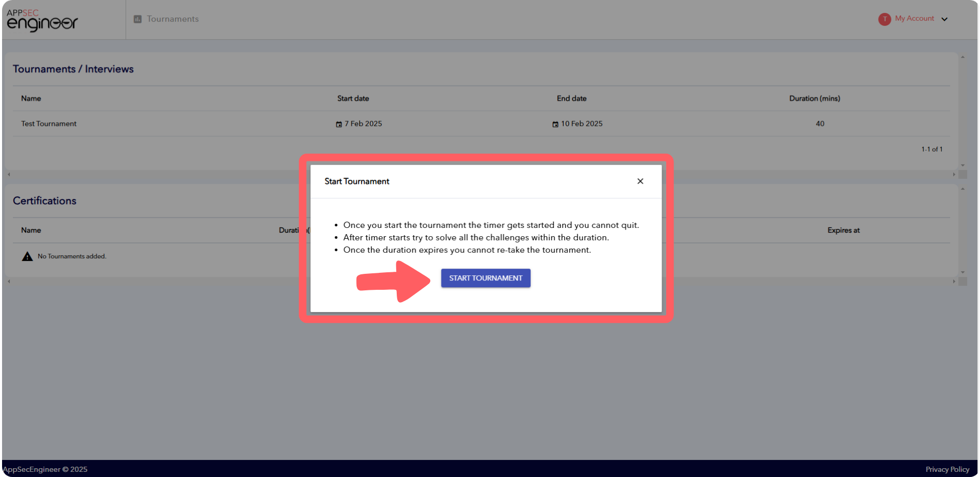Click the AppSecEngineer © 2025 footer text
The height and width of the screenshot is (477, 980).
44,469
